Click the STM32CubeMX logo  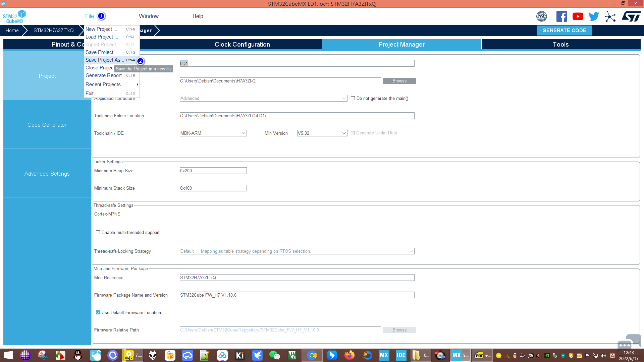tap(14, 16)
